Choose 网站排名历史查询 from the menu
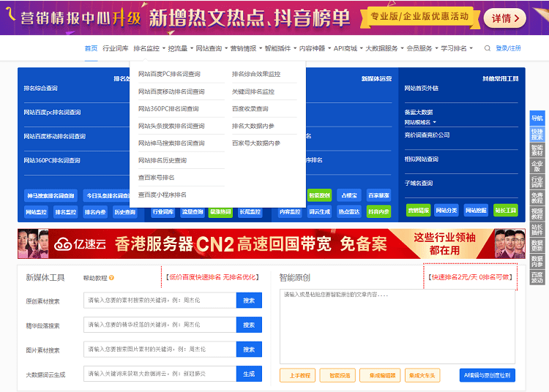This screenshot has width=549, height=392. click(163, 160)
